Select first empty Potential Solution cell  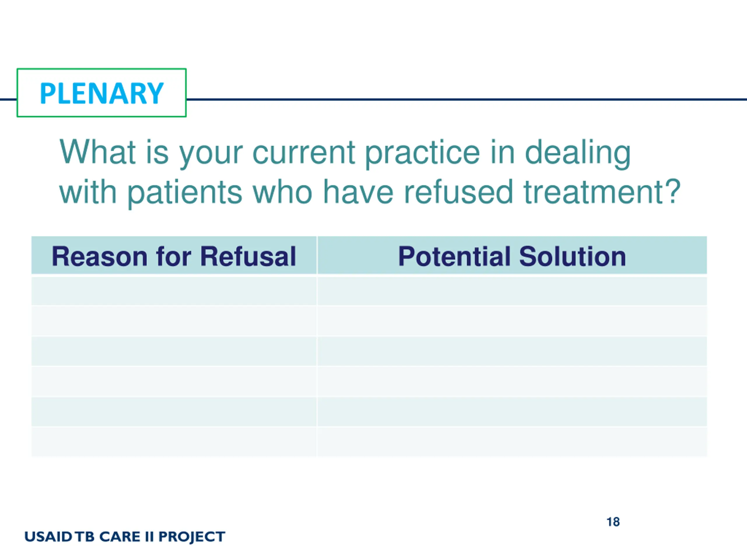pos(512,291)
